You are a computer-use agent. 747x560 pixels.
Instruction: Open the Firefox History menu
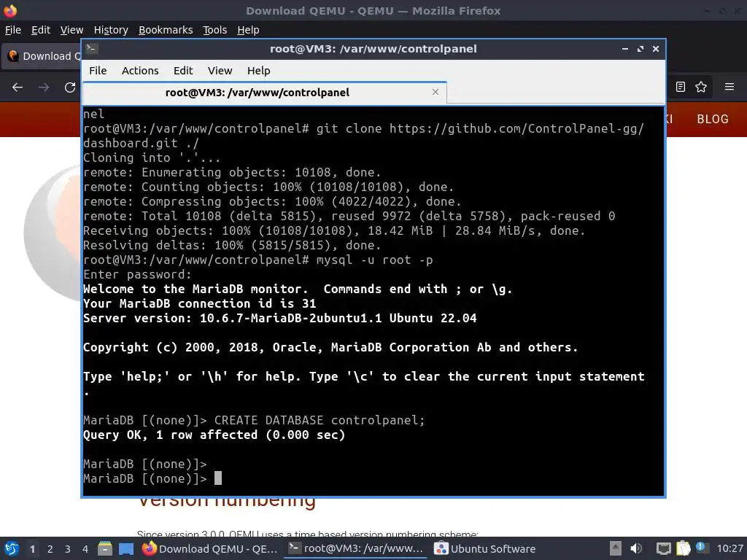coord(111,30)
